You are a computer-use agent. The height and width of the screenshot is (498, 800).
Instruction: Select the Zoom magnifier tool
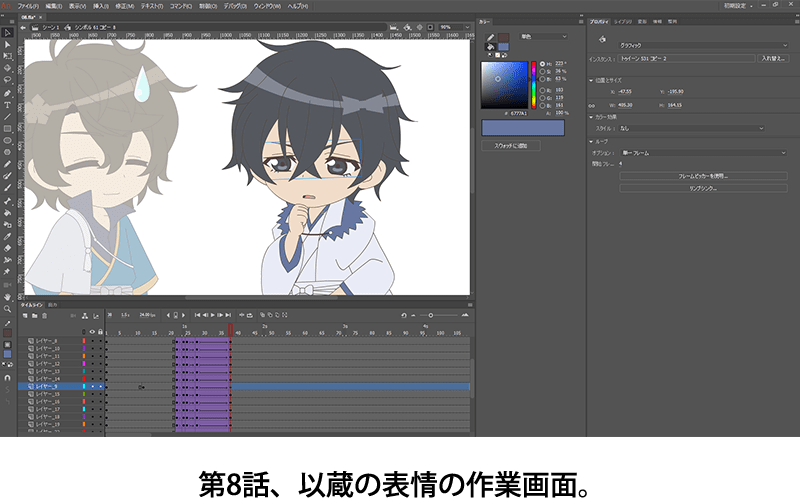(7, 309)
